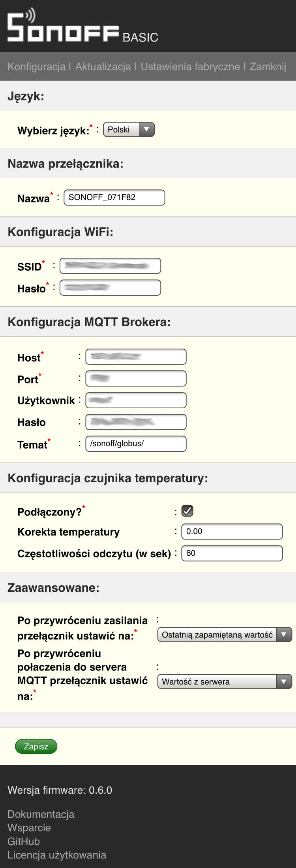The image size is (296, 868).
Task: Toggle the Podłączony temperature sensor checkbox
Action: (x=187, y=511)
